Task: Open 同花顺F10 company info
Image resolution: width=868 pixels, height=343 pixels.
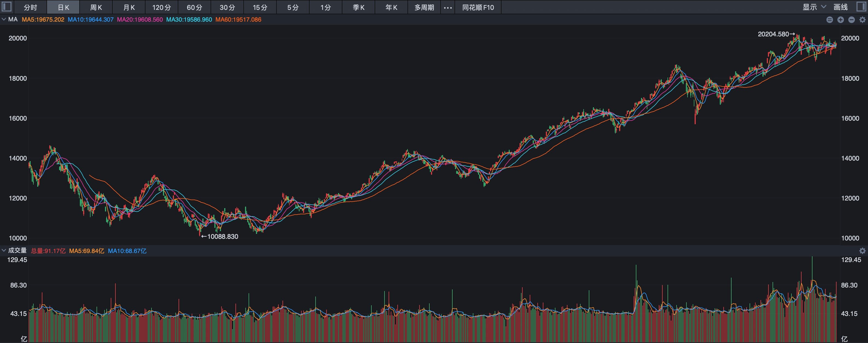Action: pos(478,7)
